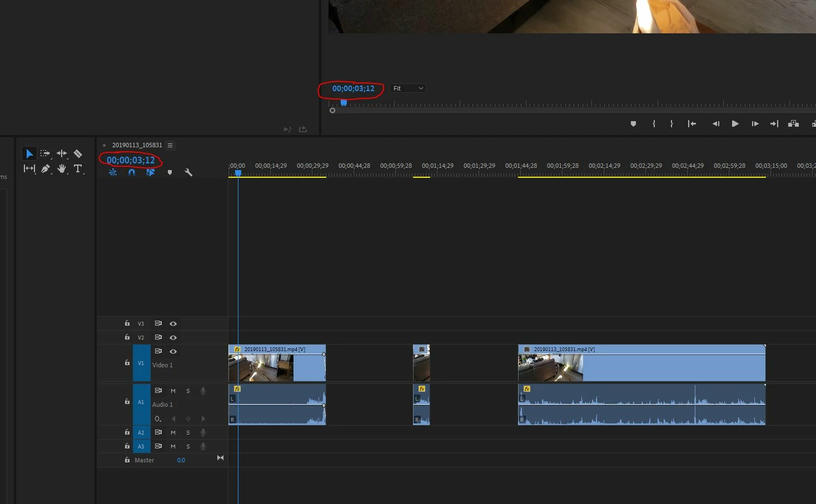Select the Track Select Forward tool

45,154
